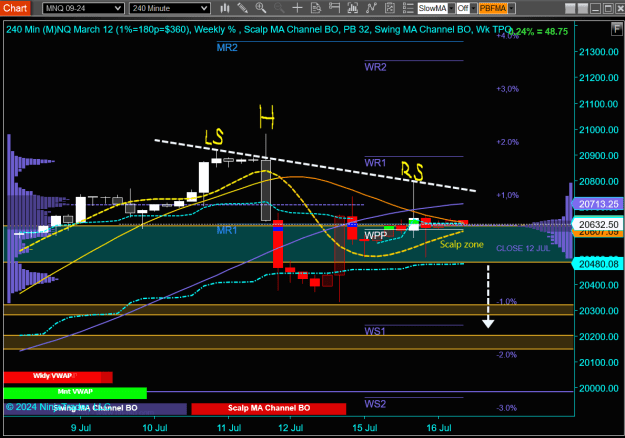
Task: Select the white dashed down arrow drawing
Action: 488,296
